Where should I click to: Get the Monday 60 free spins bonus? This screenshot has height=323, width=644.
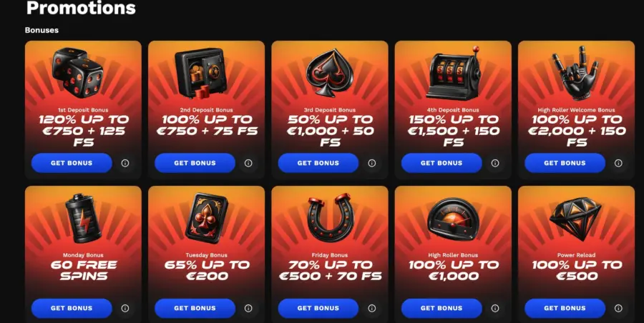tap(72, 308)
